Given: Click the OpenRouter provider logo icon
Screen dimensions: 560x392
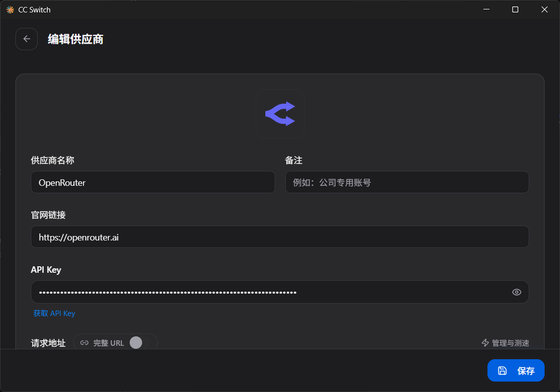Looking at the screenshot, I should pos(280,114).
